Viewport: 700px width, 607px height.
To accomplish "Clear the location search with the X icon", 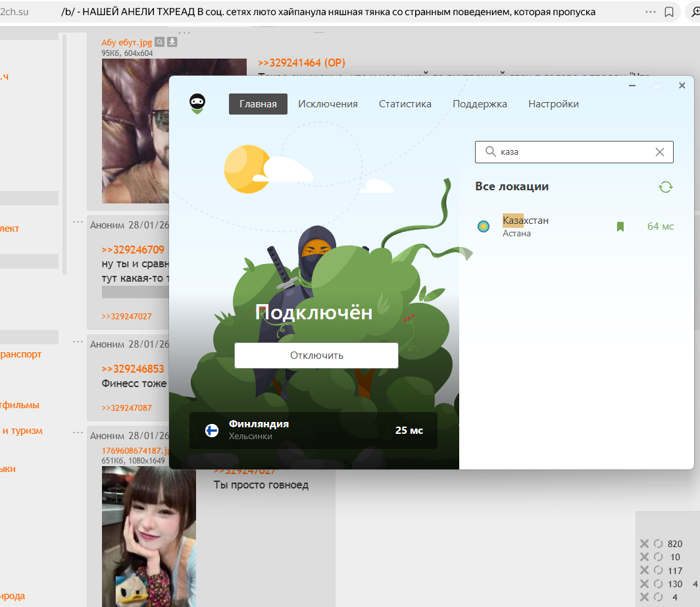I will point(660,152).
